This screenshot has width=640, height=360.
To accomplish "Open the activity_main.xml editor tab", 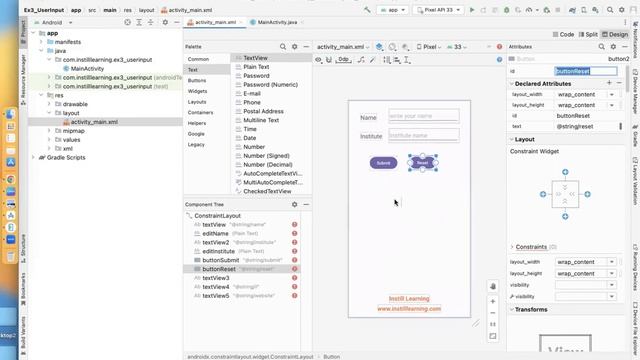I will click(215, 22).
